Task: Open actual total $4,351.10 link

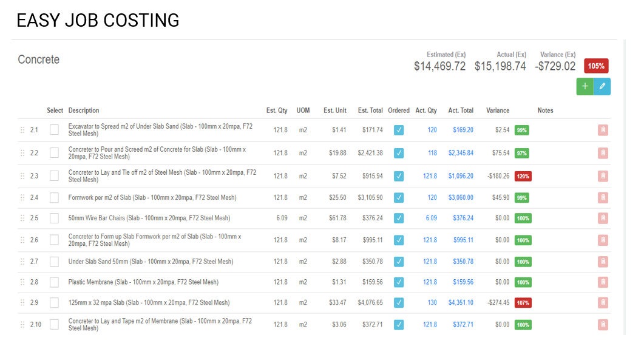Action: click(x=461, y=303)
